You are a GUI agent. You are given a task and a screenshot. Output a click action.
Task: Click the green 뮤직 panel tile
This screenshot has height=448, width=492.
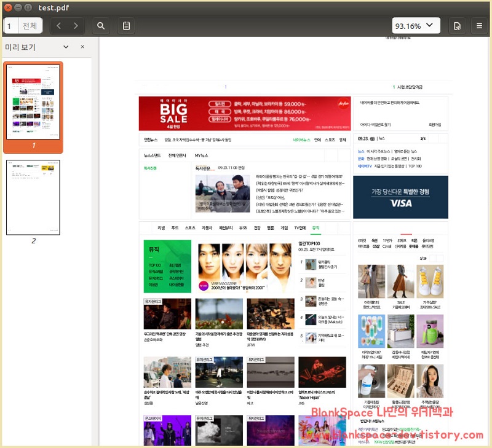(167, 267)
